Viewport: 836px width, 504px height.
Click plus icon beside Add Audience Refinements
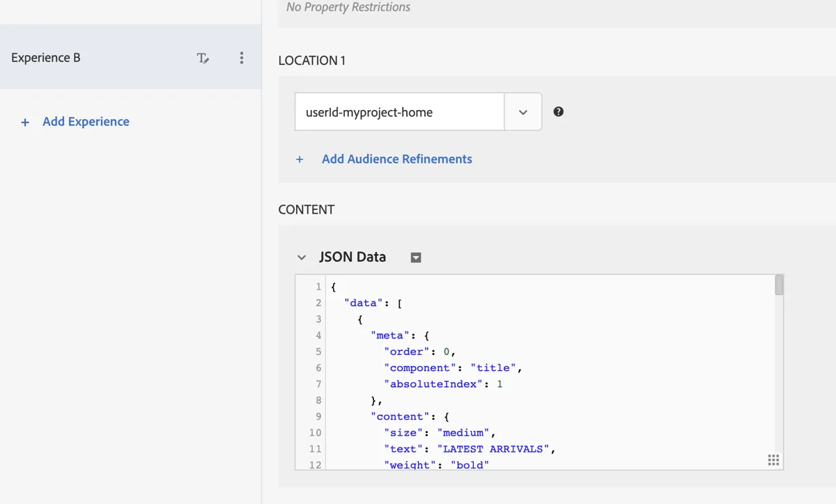[x=300, y=159]
